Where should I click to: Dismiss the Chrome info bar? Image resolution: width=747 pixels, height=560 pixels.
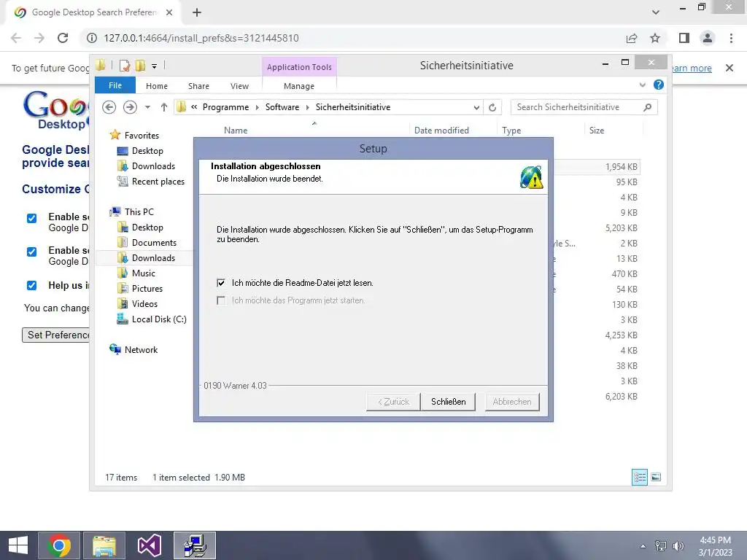tap(729, 68)
